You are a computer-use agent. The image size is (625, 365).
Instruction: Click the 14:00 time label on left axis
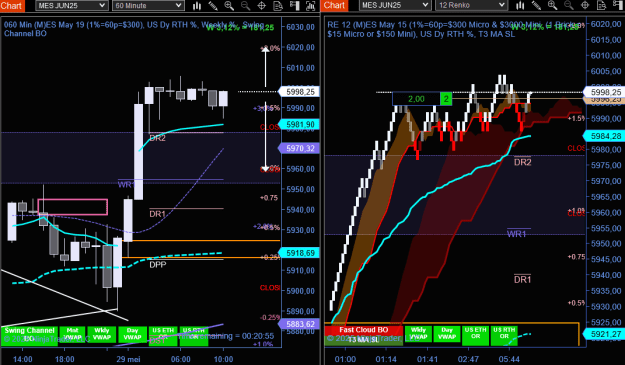pyautogui.click(x=23, y=359)
